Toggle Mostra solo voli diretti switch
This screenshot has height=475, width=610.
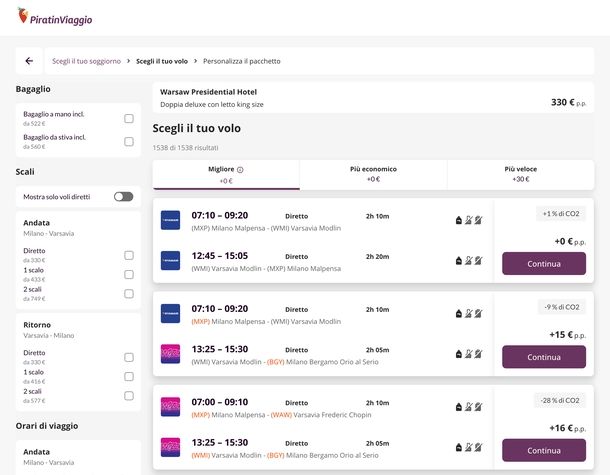123,197
